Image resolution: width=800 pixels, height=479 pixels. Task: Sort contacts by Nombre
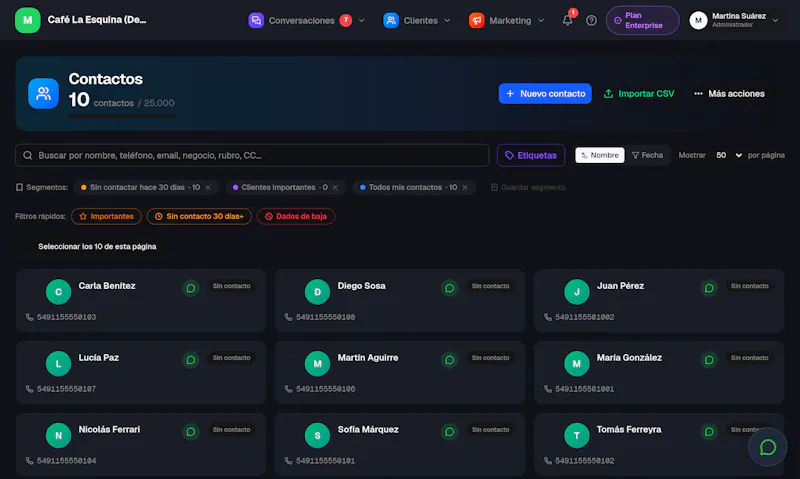tap(599, 155)
